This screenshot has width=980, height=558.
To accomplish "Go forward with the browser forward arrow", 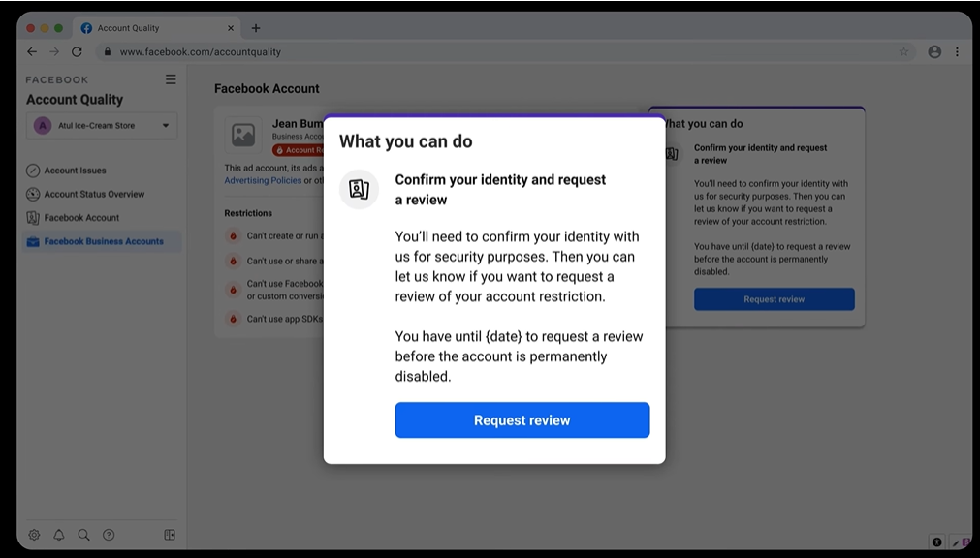I will [x=54, y=52].
